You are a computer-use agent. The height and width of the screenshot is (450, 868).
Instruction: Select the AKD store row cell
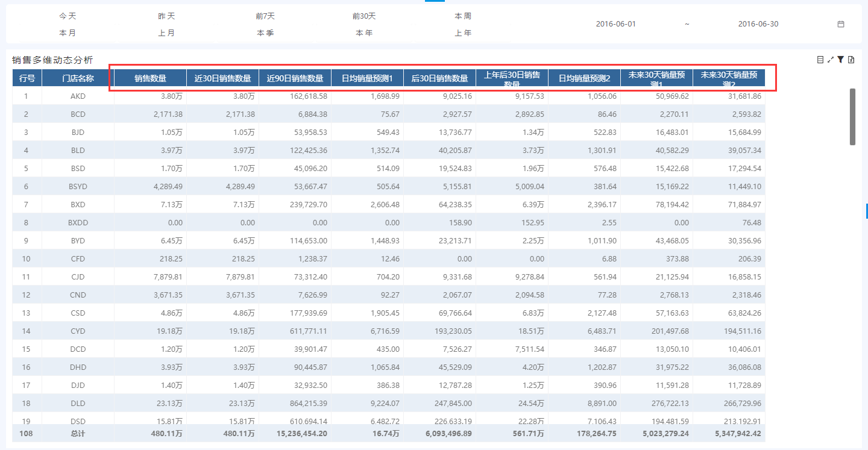78,96
